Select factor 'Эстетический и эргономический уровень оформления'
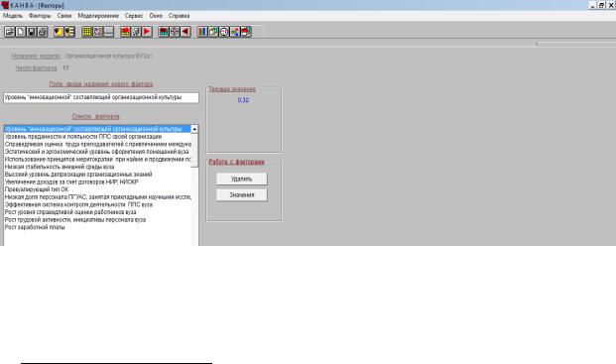The image size is (616, 364). tap(97, 152)
